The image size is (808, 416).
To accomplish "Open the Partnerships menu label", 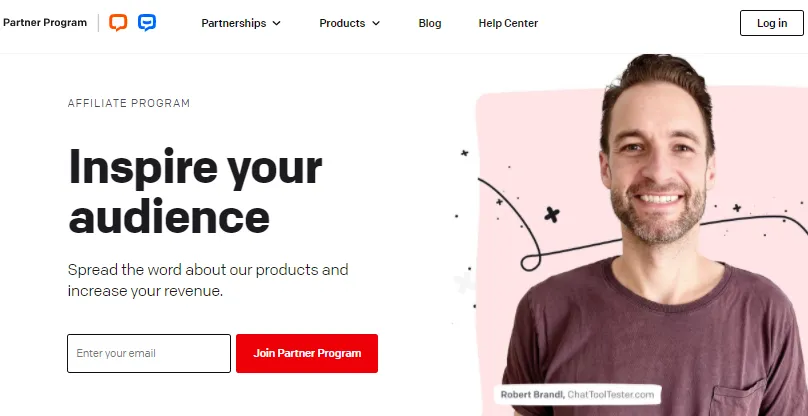I will pyautogui.click(x=234, y=23).
